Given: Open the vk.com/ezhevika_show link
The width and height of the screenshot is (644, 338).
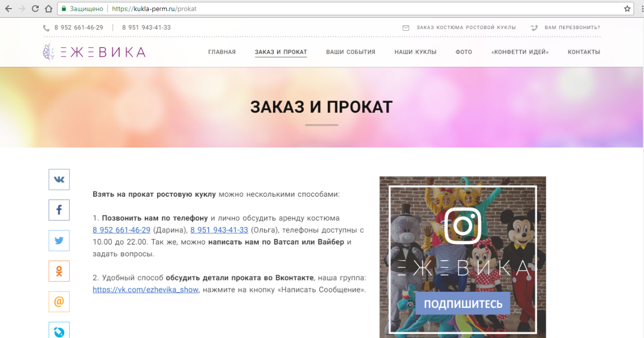Looking at the screenshot, I should click(x=146, y=290).
